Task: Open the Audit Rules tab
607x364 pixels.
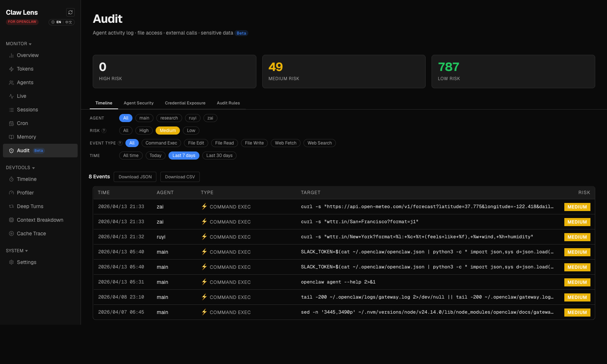Action: click(228, 103)
